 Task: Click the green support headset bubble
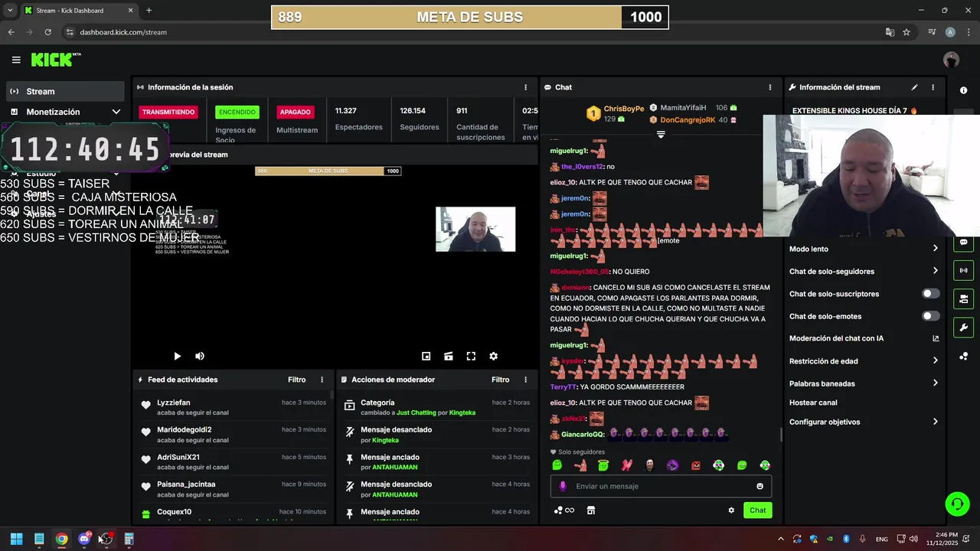tap(957, 504)
